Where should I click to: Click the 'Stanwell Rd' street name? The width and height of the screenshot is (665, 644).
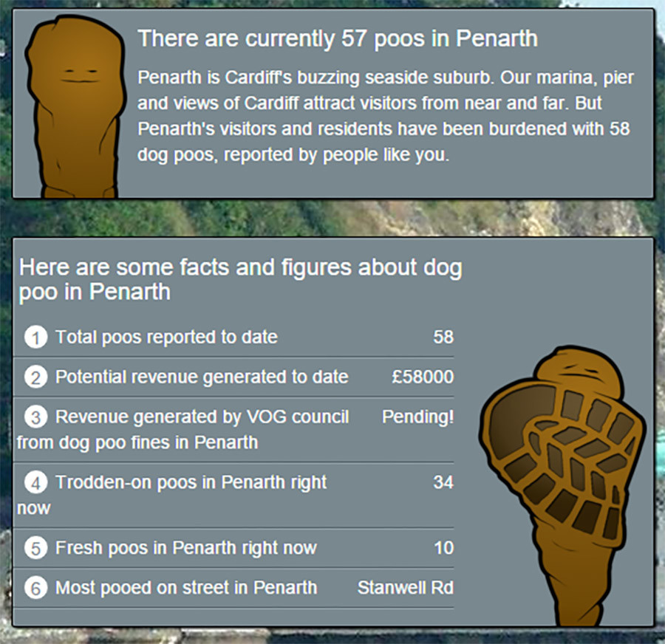[x=406, y=588]
